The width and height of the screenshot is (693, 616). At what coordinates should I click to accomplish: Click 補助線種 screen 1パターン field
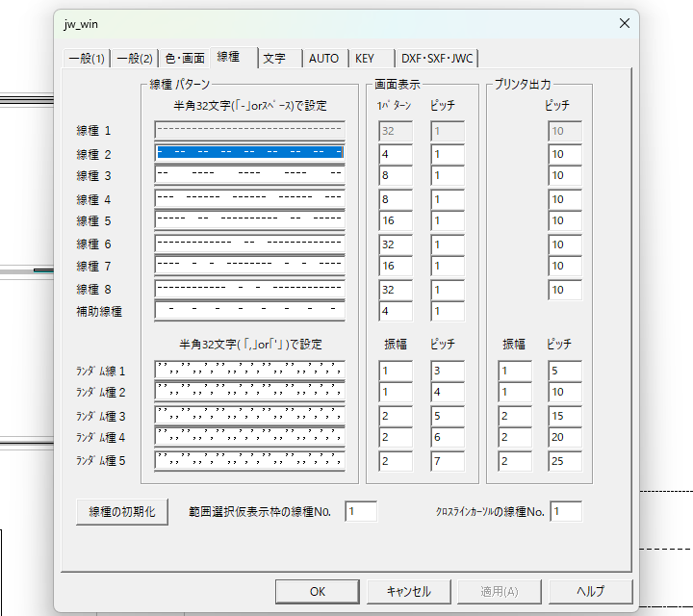(396, 311)
